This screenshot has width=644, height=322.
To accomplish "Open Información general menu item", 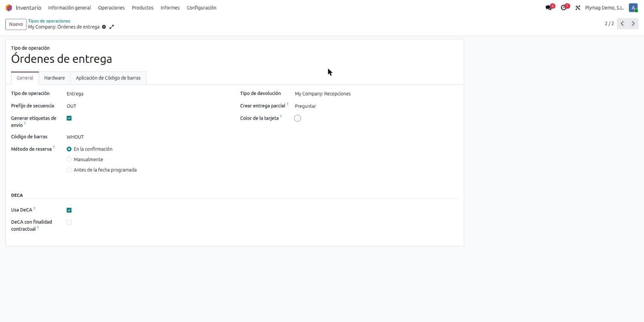I will click(69, 8).
